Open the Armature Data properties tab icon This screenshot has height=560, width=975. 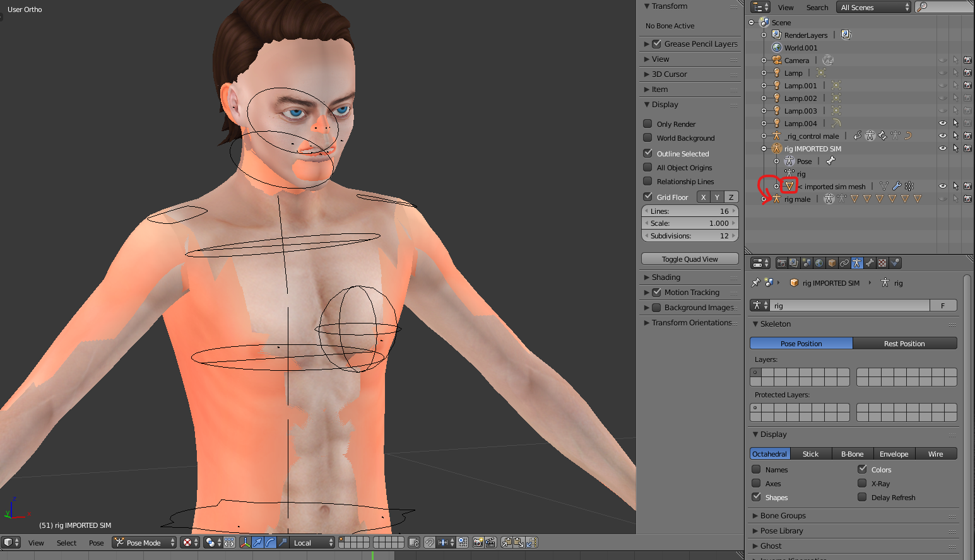(857, 263)
